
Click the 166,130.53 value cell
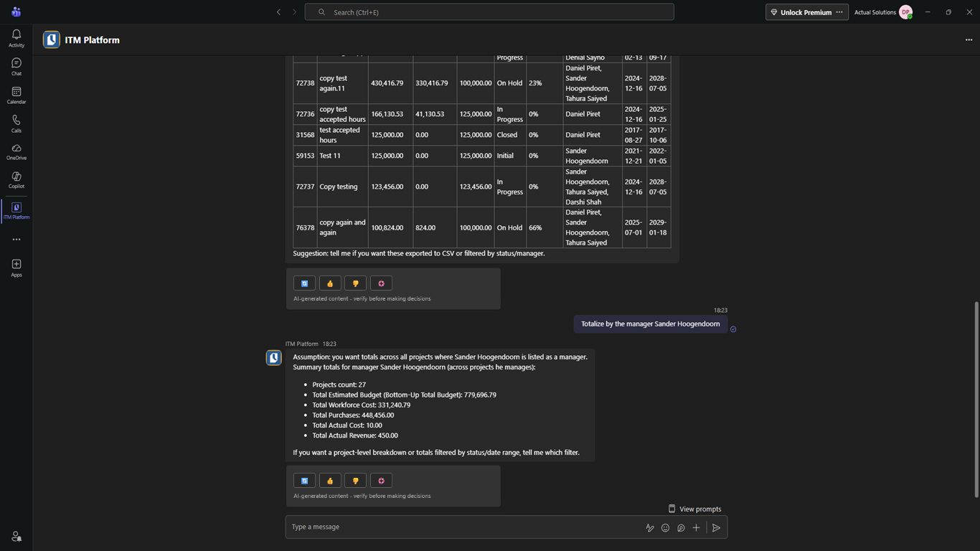click(x=390, y=114)
